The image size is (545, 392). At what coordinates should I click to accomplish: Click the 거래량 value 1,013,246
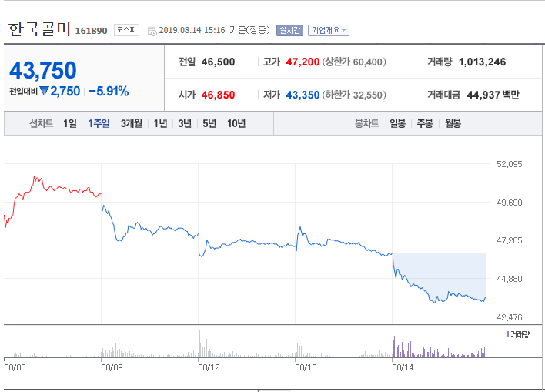[x=482, y=62]
